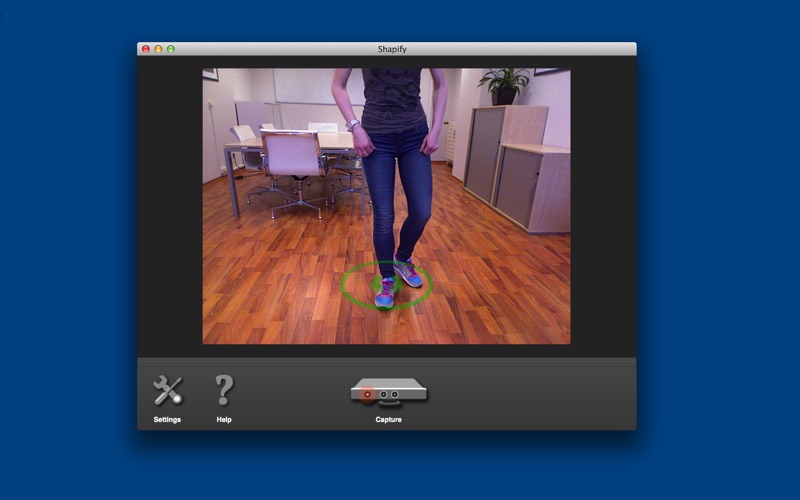
Task: Close the Shapify window with red button
Action: [146, 49]
